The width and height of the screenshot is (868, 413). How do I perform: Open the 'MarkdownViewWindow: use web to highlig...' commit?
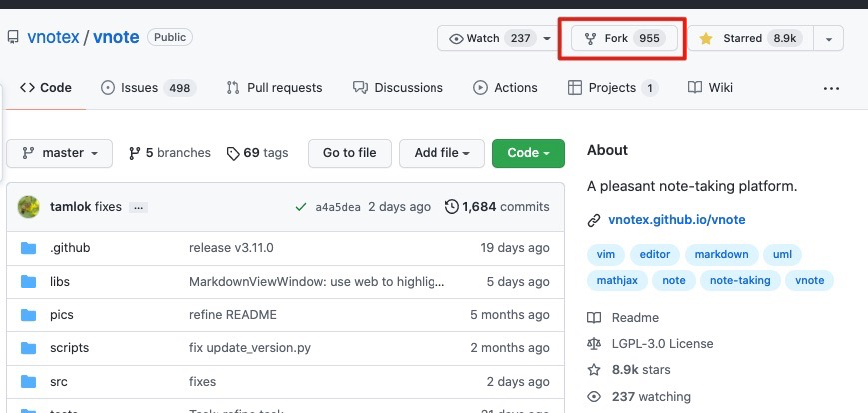pyautogui.click(x=317, y=282)
